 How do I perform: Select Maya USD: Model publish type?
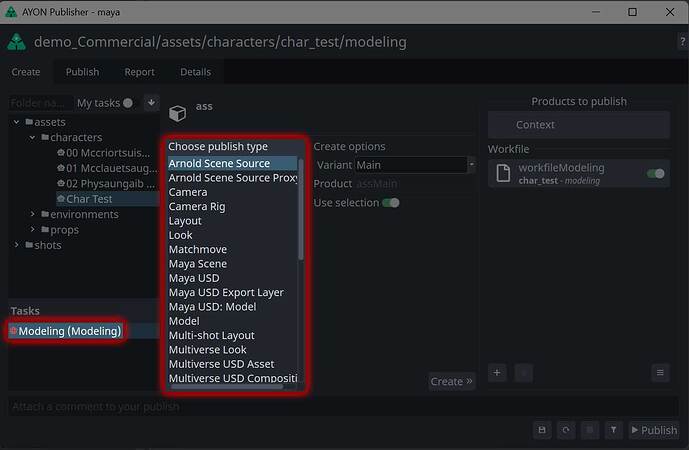[x=232, y=307]
